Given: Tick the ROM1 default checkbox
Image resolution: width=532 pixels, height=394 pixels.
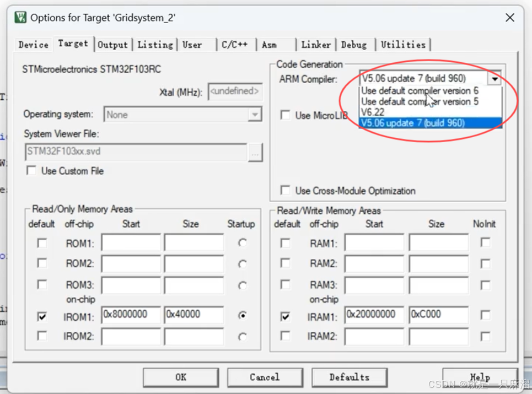Looking at the screenshot, I should 42,243.
